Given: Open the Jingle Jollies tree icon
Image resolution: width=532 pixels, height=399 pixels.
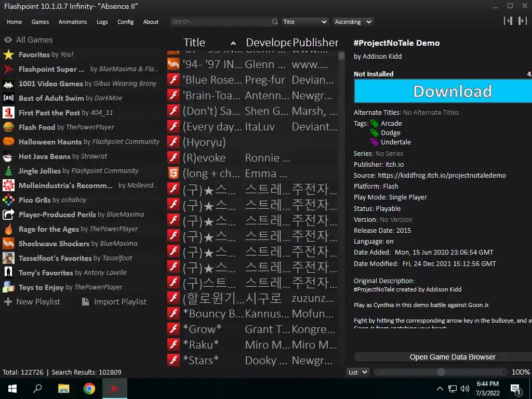Looking at the screenshot, I should [x=8, y=170].
